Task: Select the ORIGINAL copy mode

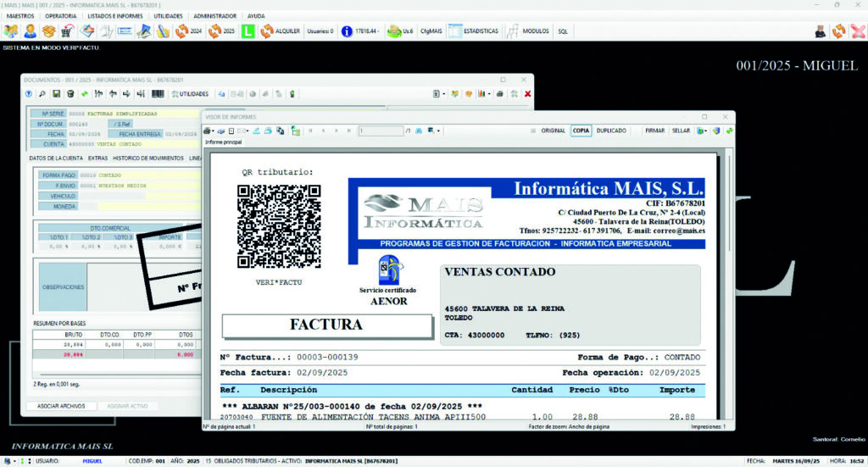Action: (553, 131)
